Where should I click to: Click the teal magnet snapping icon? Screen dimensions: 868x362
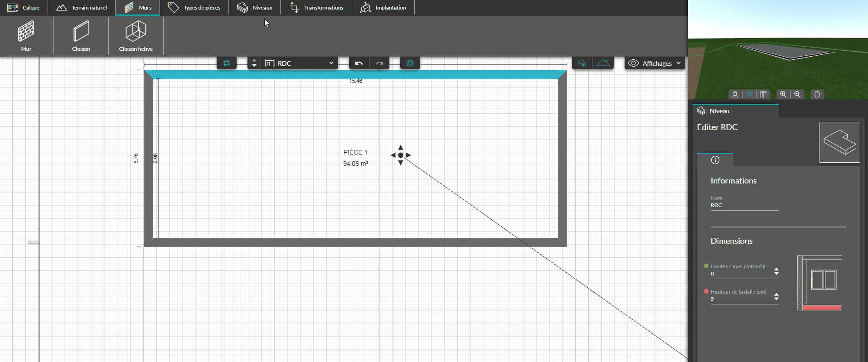(410, 63)
